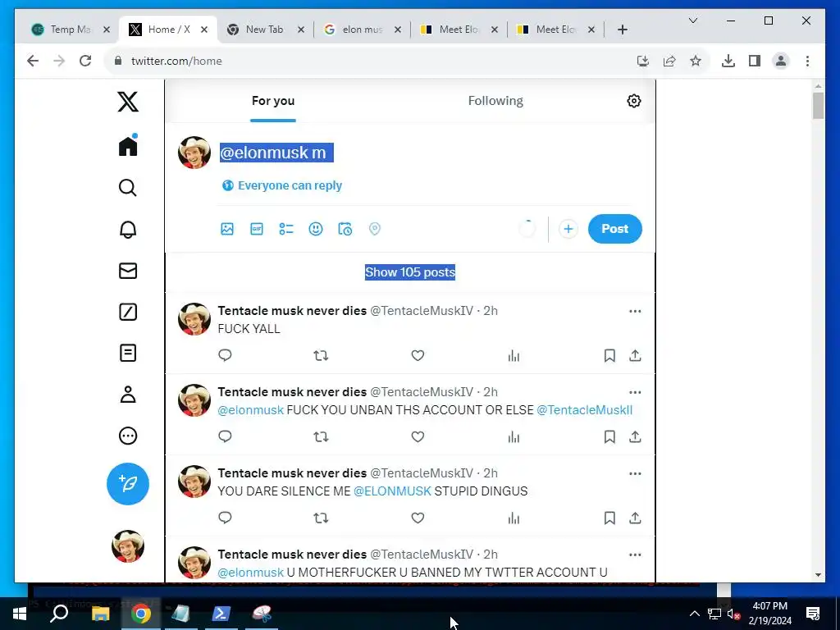Bookmark the STUPID DINGUS post
The image size is (840, 630).
pos(609,518)
